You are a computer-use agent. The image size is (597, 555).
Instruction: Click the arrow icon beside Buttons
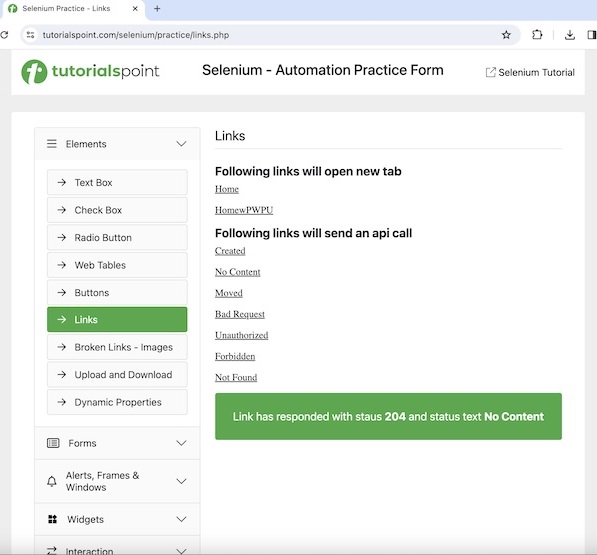point(62,292)
